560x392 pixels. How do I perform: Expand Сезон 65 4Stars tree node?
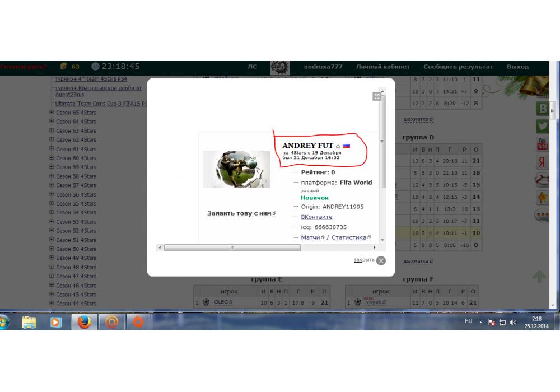(52, 112)
